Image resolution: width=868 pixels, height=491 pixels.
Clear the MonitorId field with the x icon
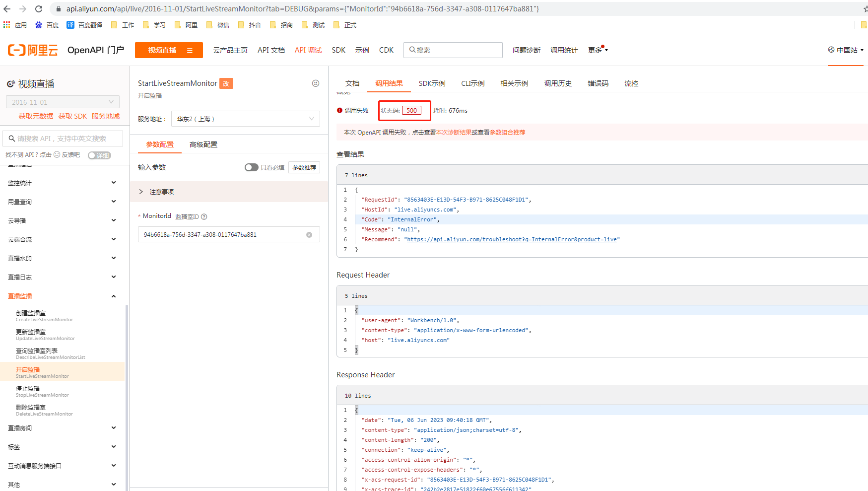click(309, 235)
